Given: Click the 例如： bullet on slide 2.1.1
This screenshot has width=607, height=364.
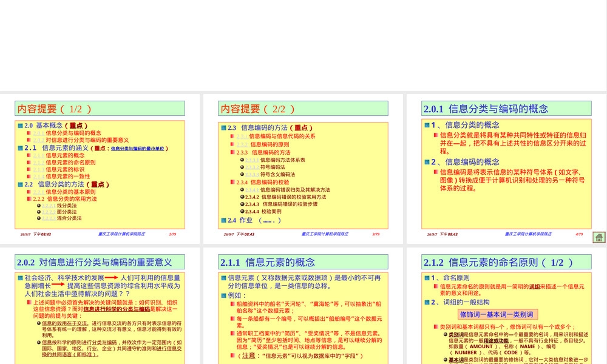Looking at the screenshot, I should click(x=237, y=295).
